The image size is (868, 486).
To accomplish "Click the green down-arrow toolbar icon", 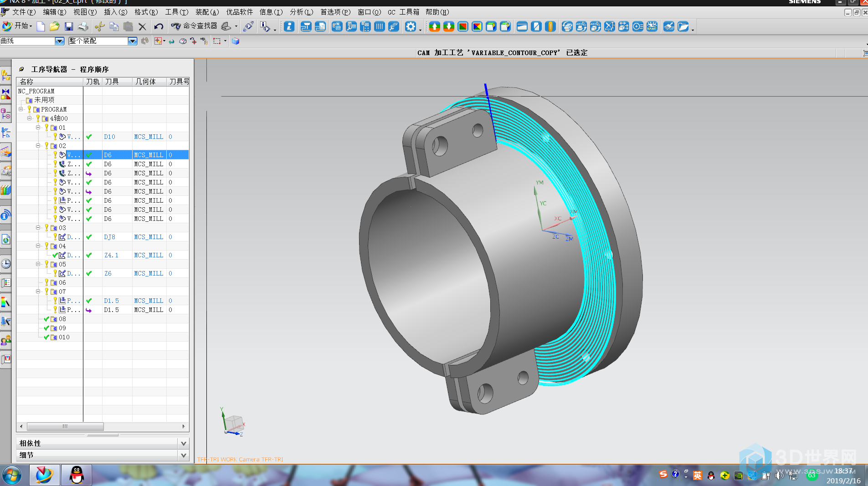I will click(449, 26).
